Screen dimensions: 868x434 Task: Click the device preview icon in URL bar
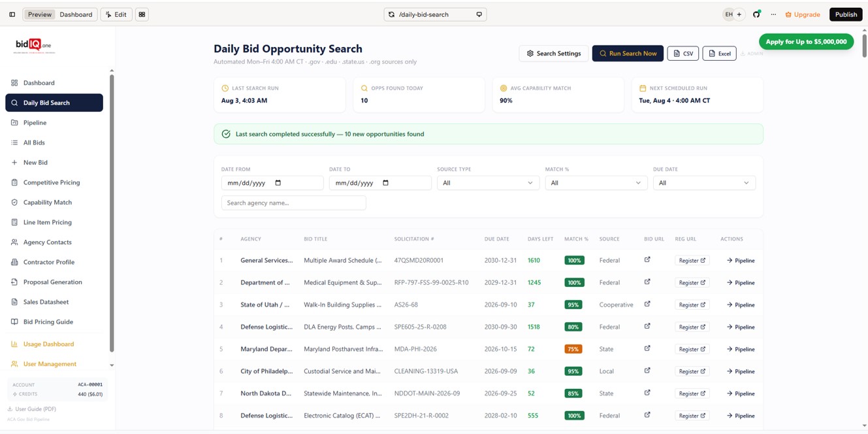tap(479, 14)
